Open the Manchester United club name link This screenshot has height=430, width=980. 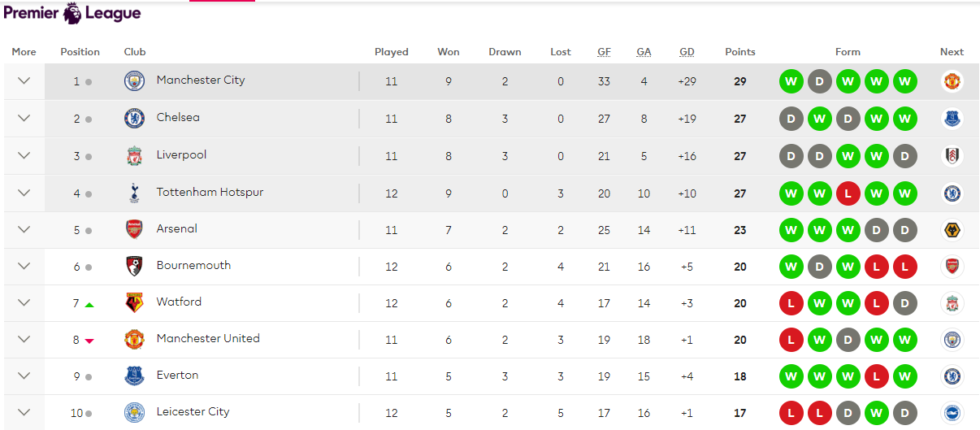pyautogui.click(x=208, y=338)
